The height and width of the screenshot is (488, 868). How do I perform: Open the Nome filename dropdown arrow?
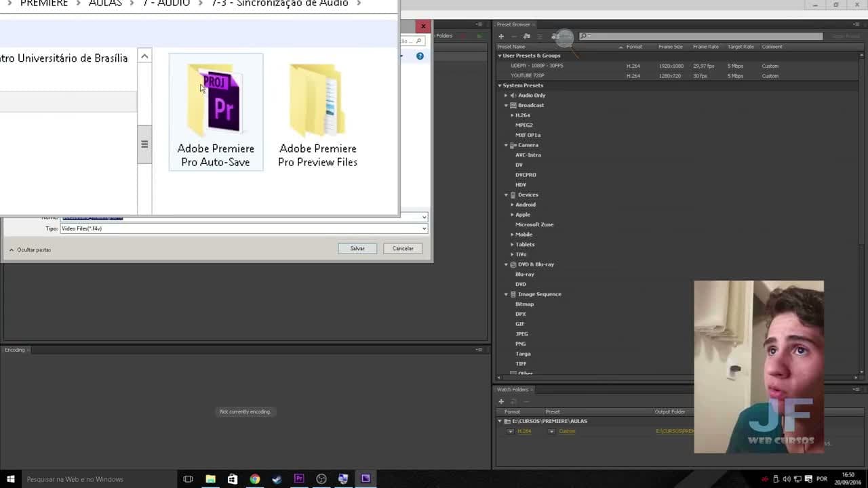(x=425, y=217)
